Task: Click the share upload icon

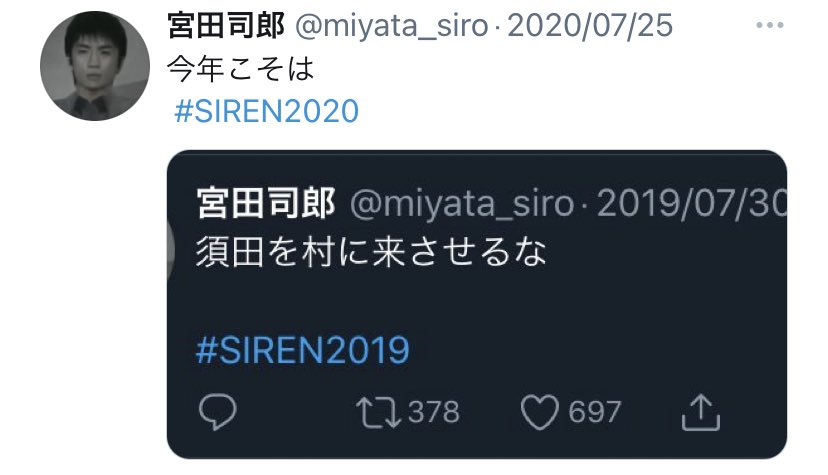Action: click(700, 412)
